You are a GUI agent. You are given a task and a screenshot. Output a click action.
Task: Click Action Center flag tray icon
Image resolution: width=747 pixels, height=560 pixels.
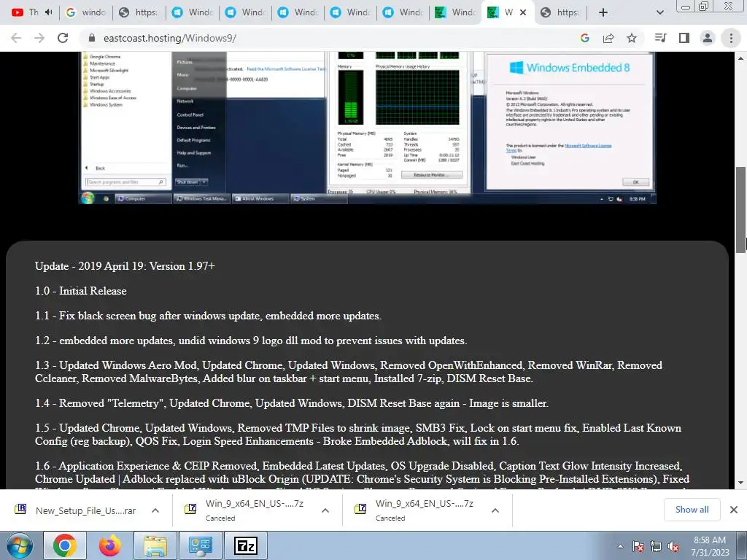coord(638,546)
